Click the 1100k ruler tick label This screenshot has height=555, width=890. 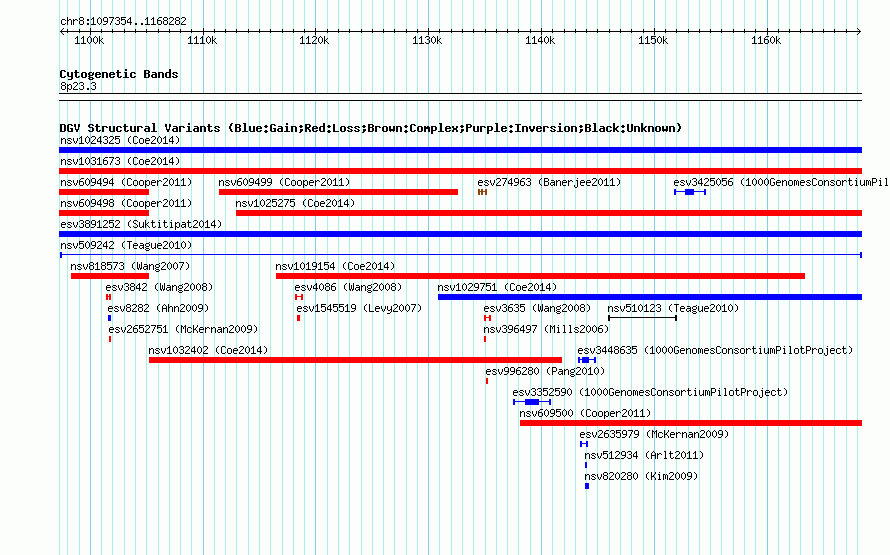pyautogui.click(x=89, y=41)
